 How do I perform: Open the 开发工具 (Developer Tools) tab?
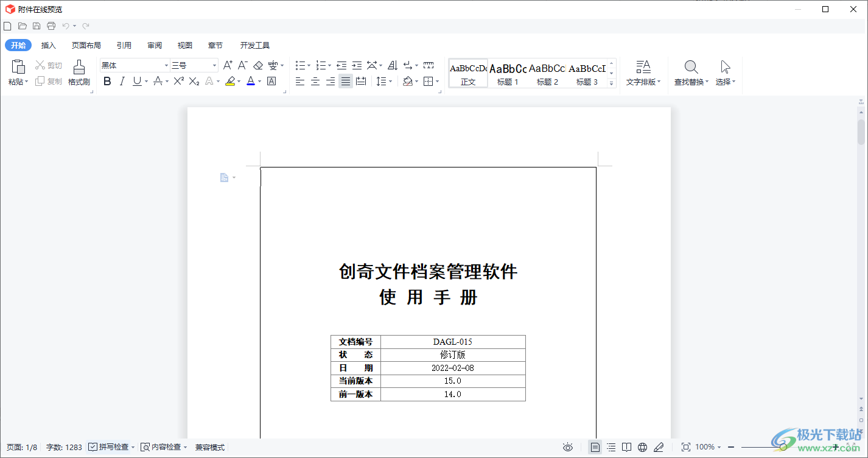coord(255,45)
